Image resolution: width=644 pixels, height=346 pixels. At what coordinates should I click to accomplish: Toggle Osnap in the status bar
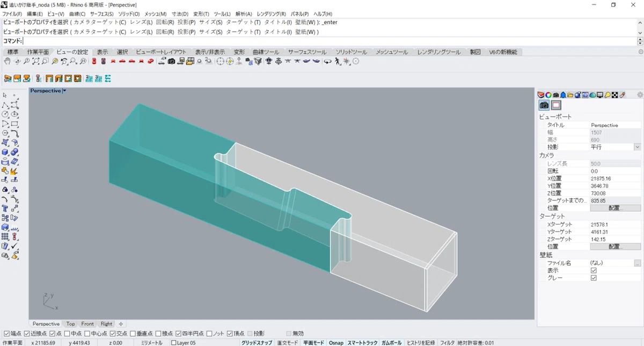[x=336, y=342]
